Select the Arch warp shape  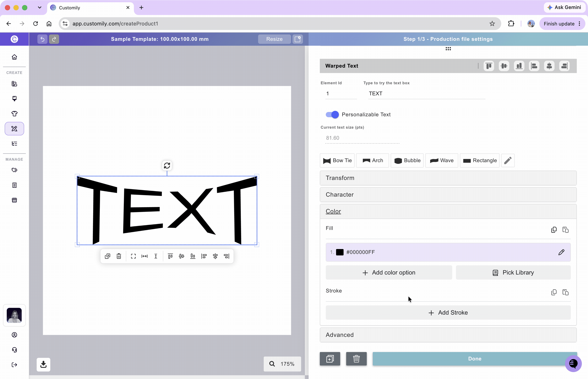click(x=372, y=160)
